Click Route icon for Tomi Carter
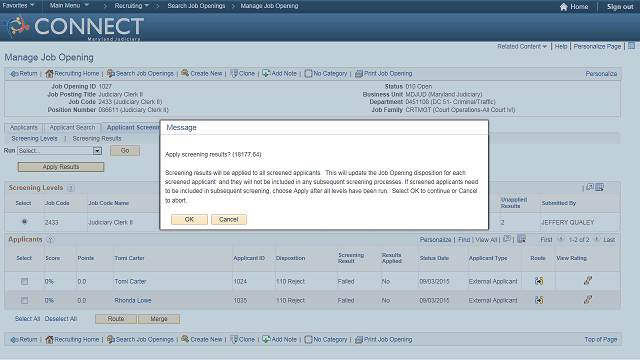The width and height of the screenshot is (640, 360). point(539,281)
